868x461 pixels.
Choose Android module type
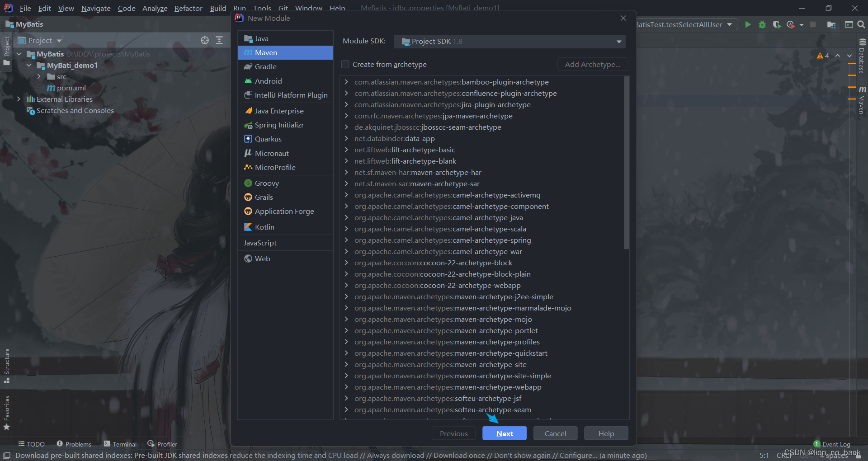285,81
